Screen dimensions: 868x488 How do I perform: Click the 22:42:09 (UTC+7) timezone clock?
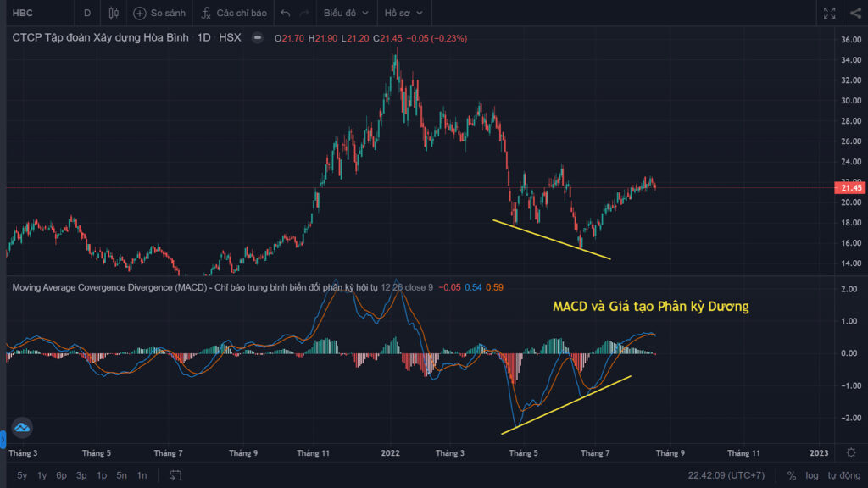click(726, 475)
